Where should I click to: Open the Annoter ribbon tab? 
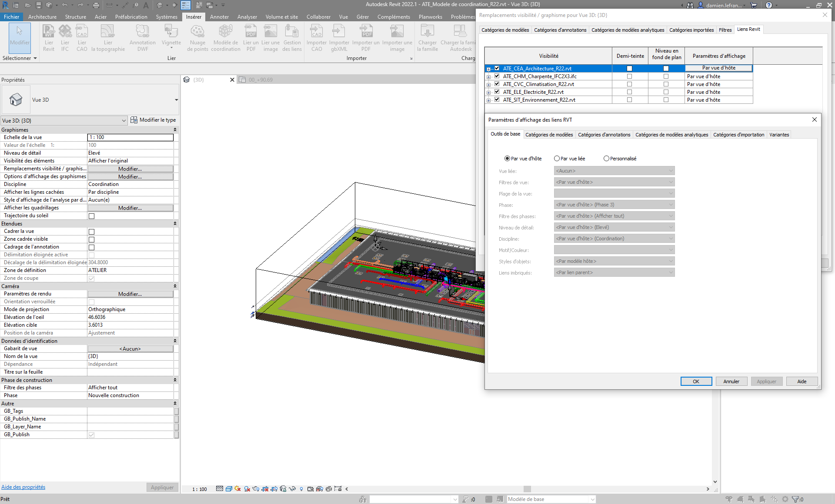tap(219, 17)
